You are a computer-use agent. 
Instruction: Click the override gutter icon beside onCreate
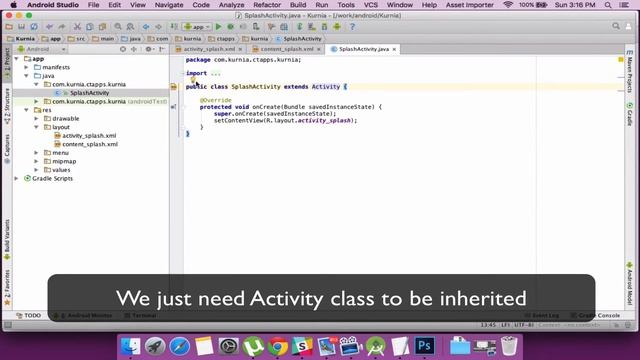173,107
